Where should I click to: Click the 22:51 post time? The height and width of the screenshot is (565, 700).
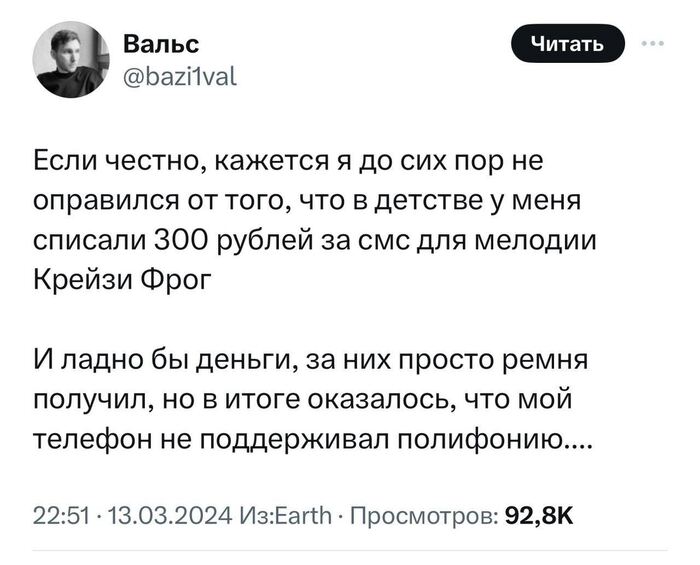tap(56, 516)
